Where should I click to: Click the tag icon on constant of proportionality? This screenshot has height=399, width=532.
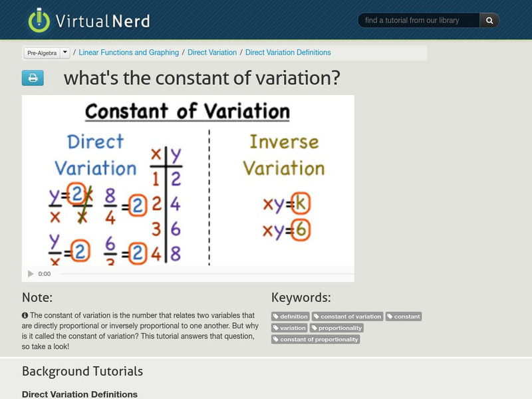(x=277, y=339)
